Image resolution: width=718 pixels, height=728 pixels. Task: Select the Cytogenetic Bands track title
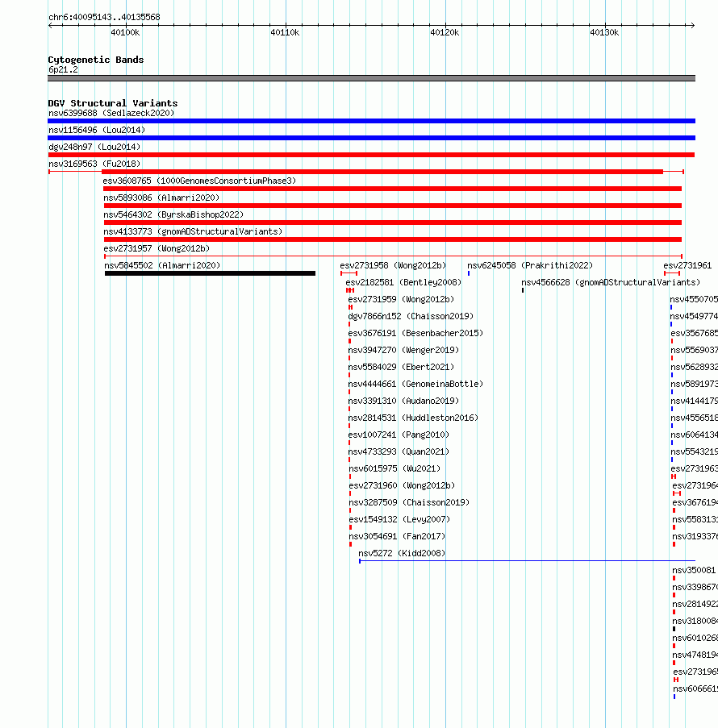pos(96,60)
